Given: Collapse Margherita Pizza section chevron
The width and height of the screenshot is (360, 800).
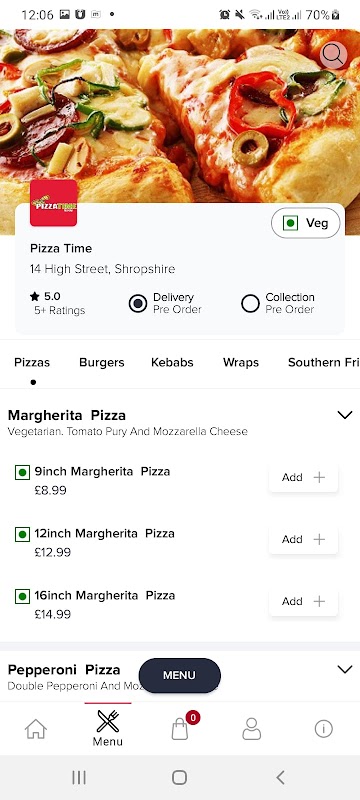Looking at the screenshot, I should [345, 415].
